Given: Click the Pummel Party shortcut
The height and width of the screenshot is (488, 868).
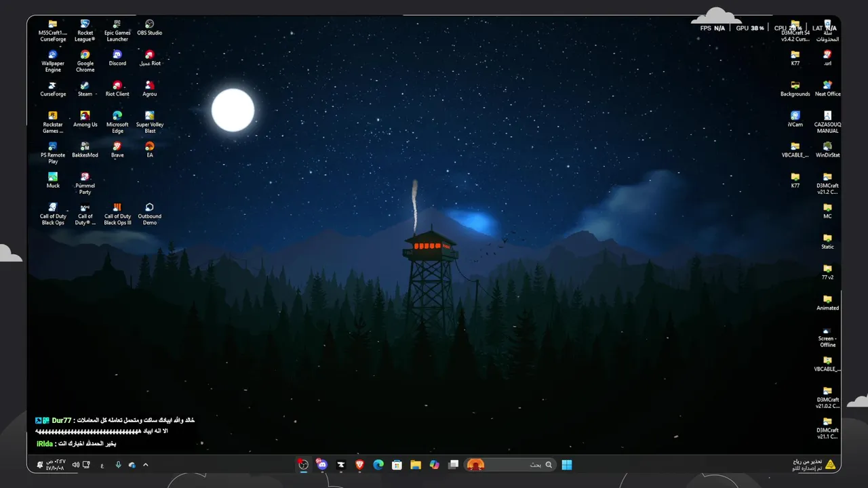Looking at the screenshot, I should [x=85, y=183].
